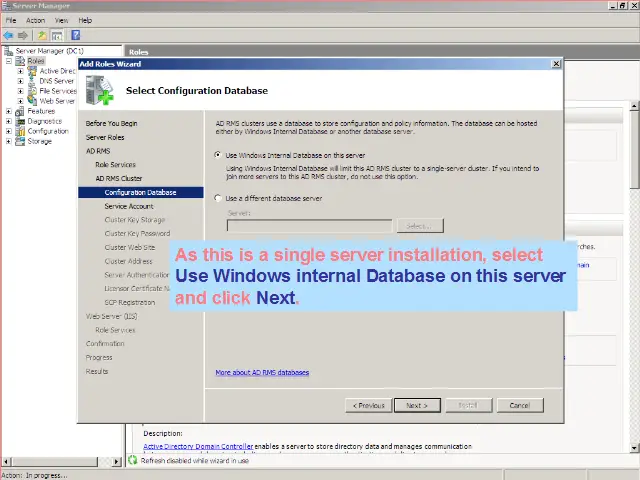Viewport: 640px width, 480px height.
Task: Click the Features node icon
Action: (20, 111)
